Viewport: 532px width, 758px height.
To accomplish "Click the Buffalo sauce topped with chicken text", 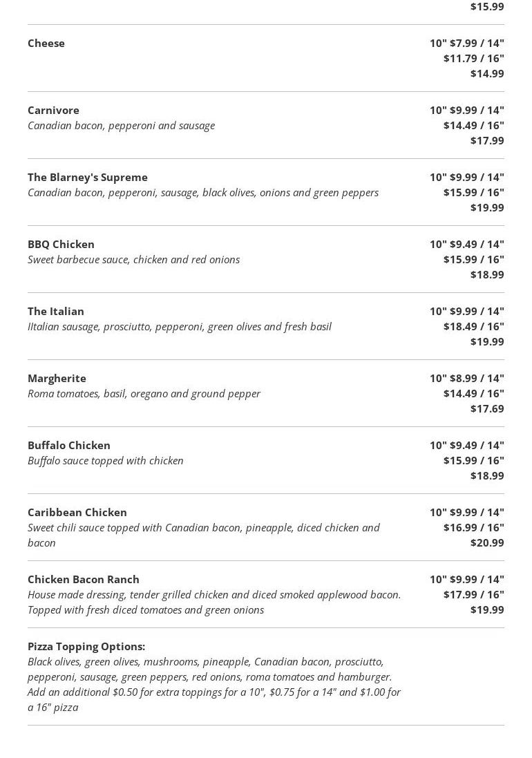I will [x=106, y=460].
